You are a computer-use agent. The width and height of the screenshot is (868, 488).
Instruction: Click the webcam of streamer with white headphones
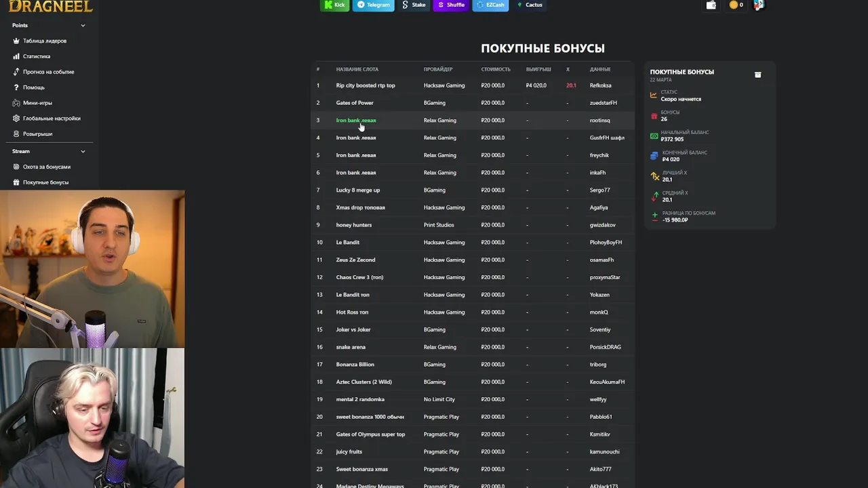pos(92,268)
